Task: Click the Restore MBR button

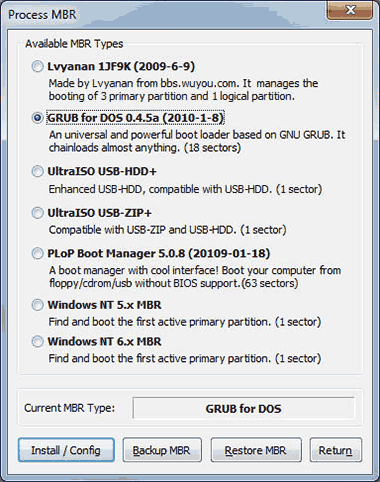Action: click(256, 450)
